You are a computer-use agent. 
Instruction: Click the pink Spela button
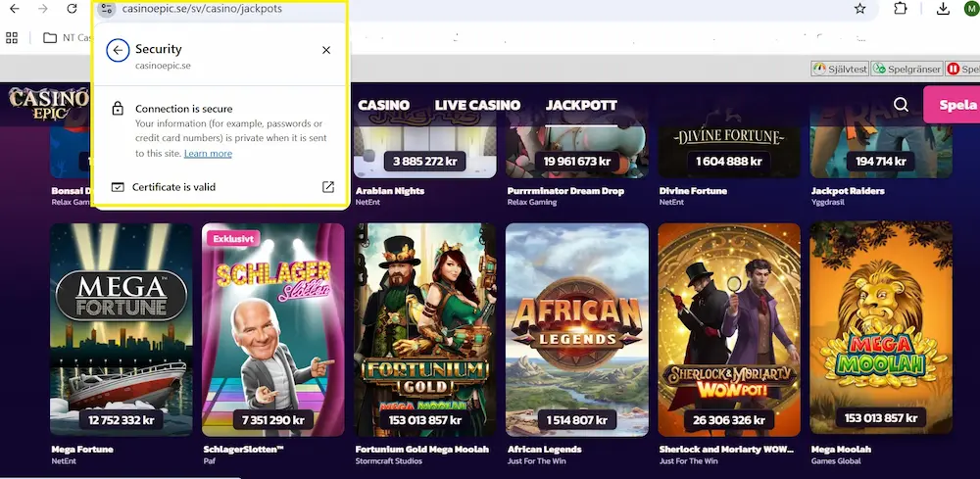point(952,105)
